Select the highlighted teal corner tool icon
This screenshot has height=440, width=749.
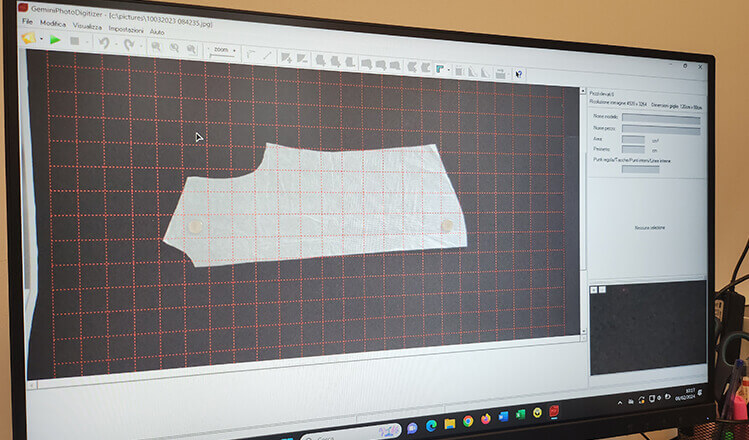pyautogui.click(x=438, y=69)
